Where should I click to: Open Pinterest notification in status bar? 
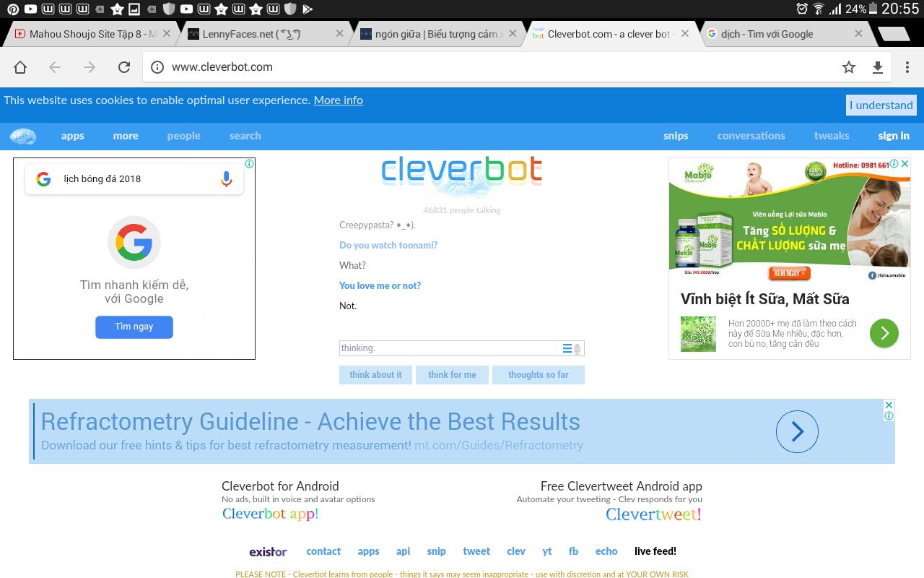tap(12, 9)
